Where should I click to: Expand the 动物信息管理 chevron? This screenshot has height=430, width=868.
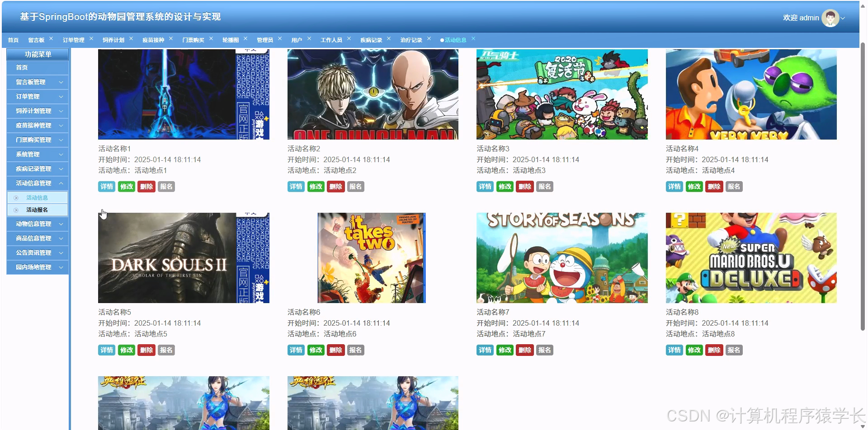coord(61,224)
